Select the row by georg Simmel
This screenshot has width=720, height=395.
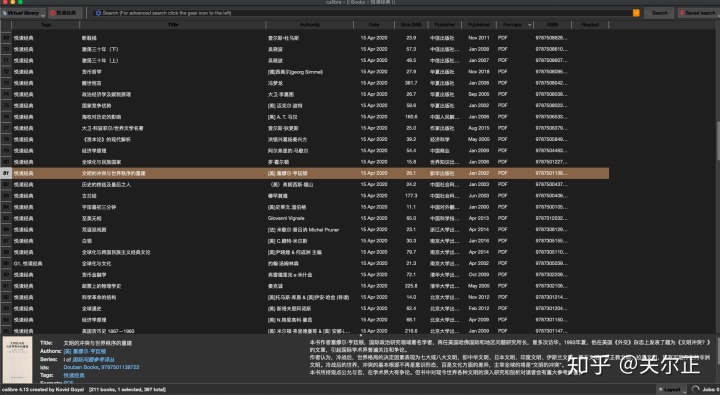[304, 72]
